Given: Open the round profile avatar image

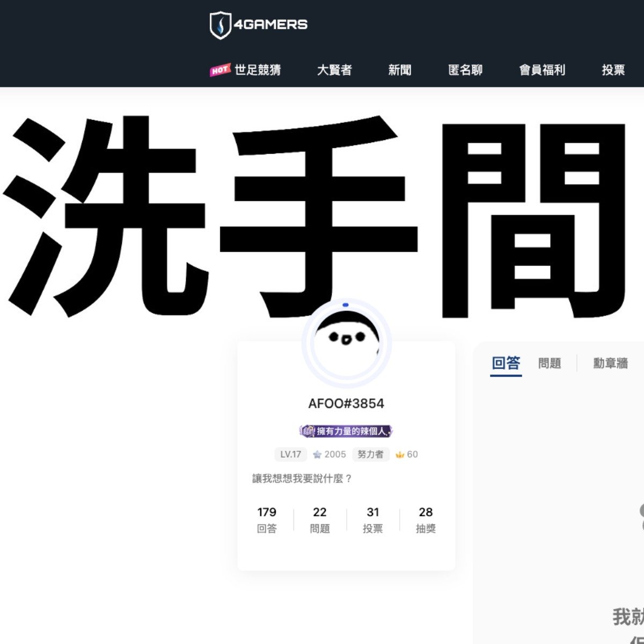Looking at the screenshot, I should click(346, 343).
